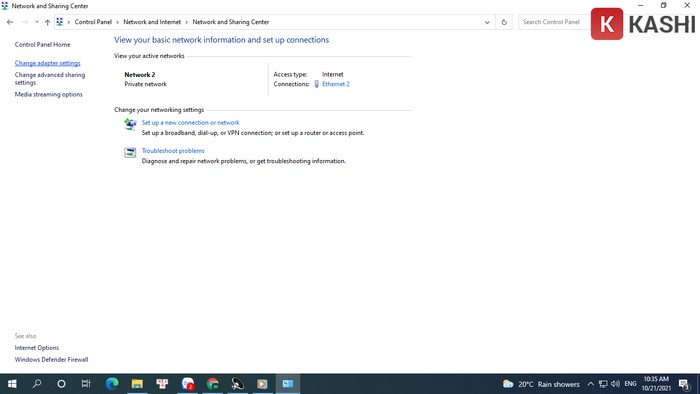
Task: Open the chat app with red badge
Action: [188, 384]
